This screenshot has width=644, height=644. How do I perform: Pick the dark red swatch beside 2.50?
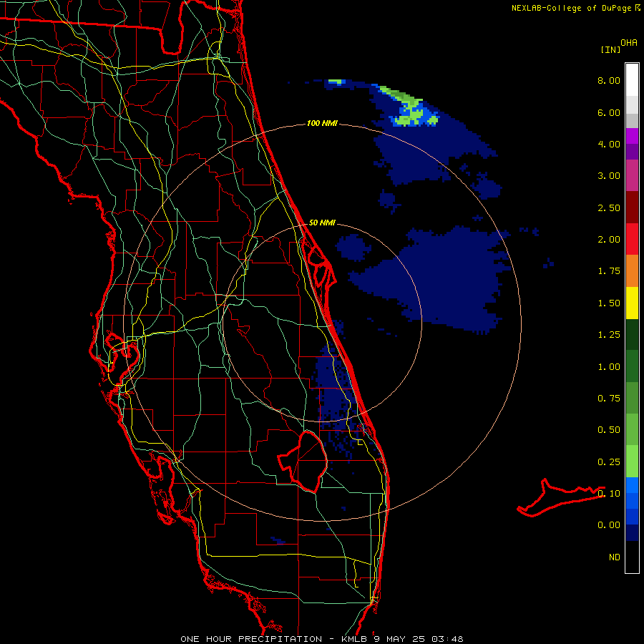(632, 208)
